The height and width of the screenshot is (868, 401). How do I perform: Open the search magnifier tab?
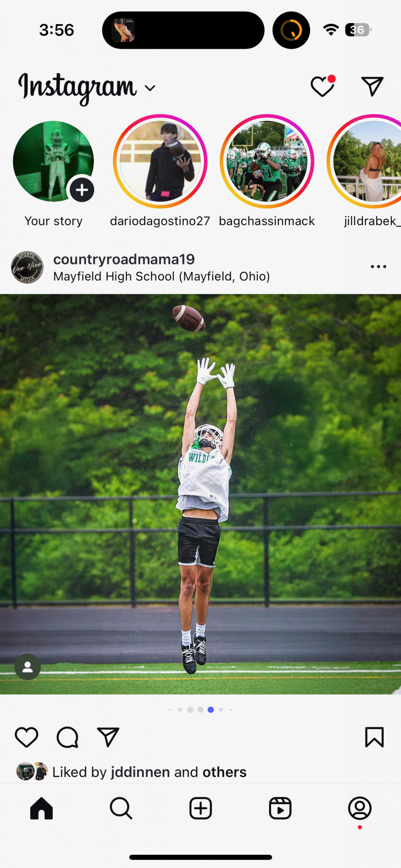(x=121, y=808)
